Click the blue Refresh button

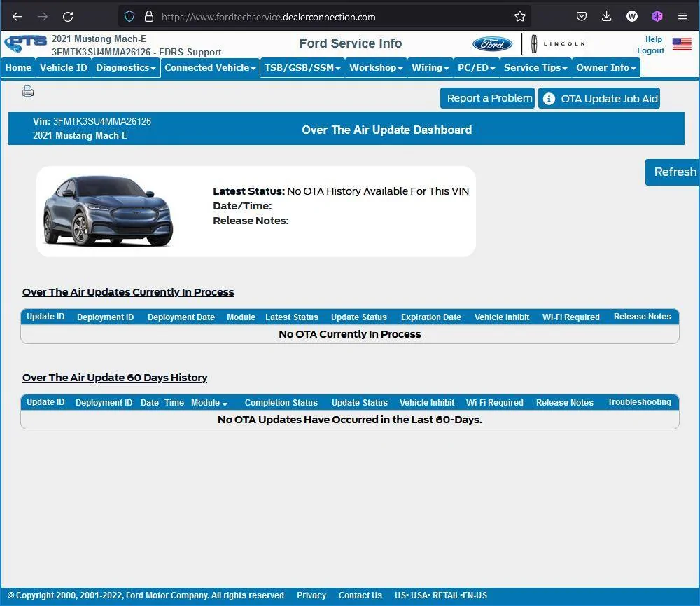click(x=672, y=172)
